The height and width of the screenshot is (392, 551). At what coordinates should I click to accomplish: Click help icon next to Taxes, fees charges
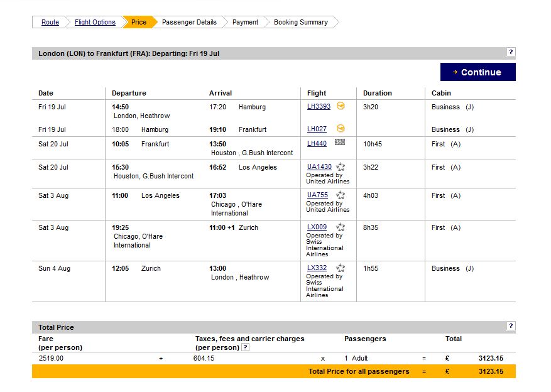[x=245, y=347]
